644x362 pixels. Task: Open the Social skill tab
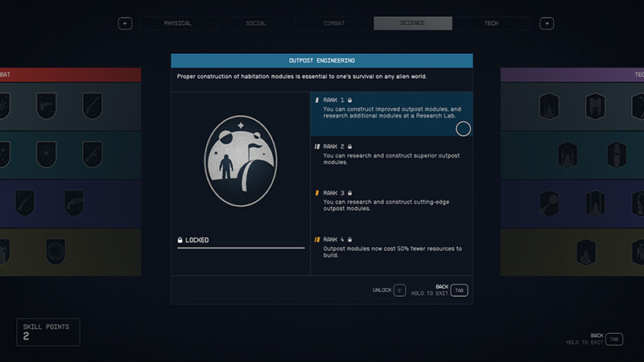(256, 23)
